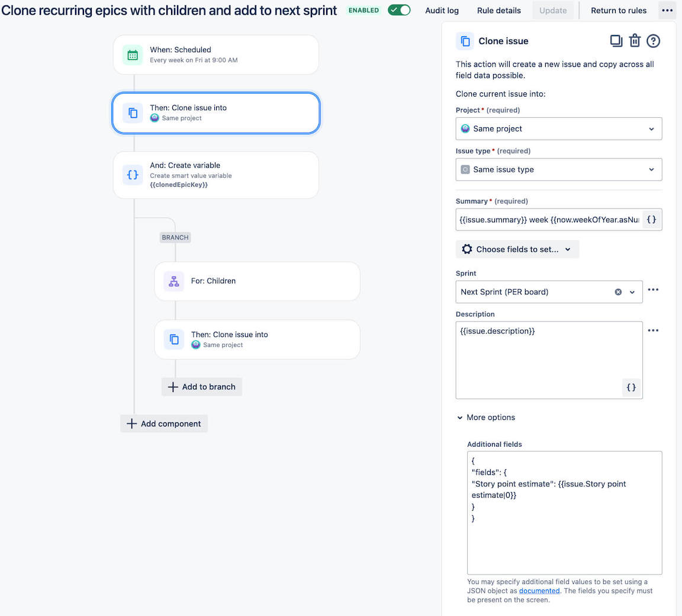
Task: Insert smart value in Summary field
Action: tap(651, 220)
